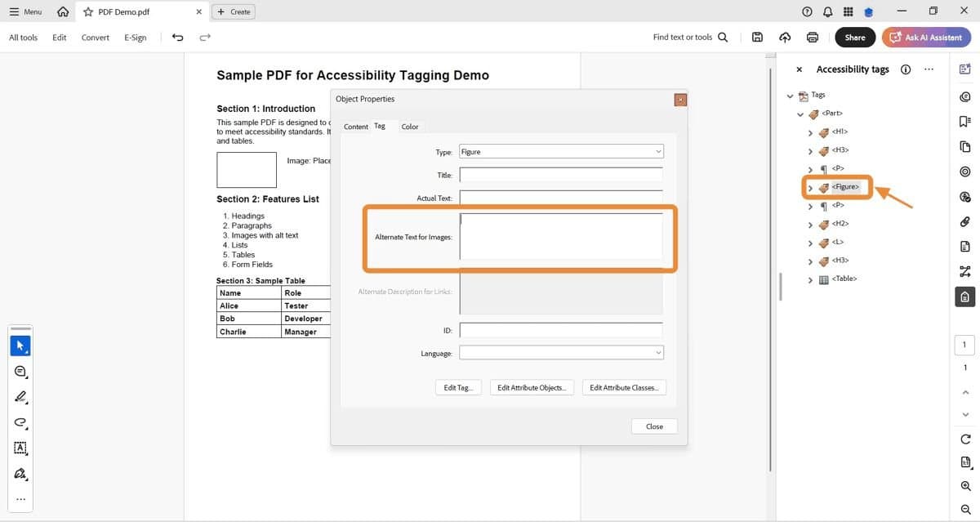Pick the pencil annotation tool
Image resolution: width=980 pixels, height=522 pixels.
(x=20, y=397)
